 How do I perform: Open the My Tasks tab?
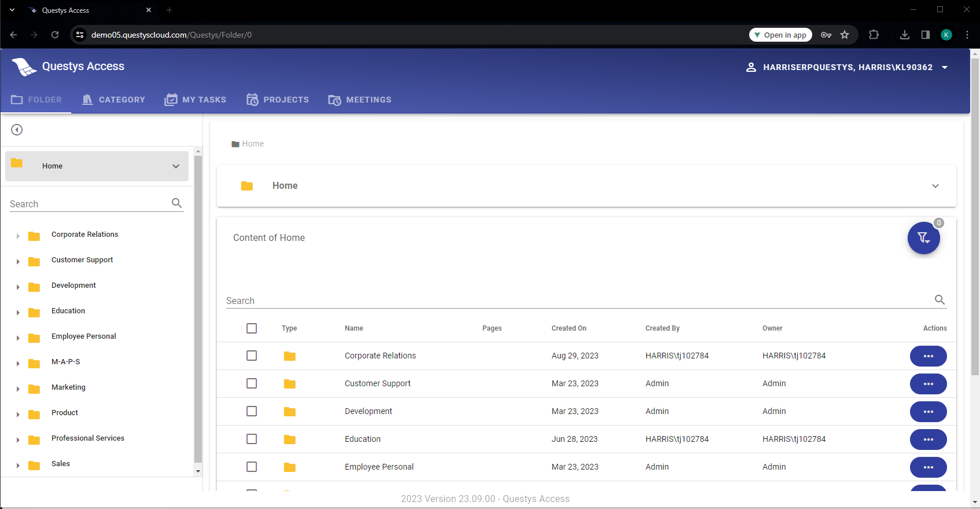(195, 100)
